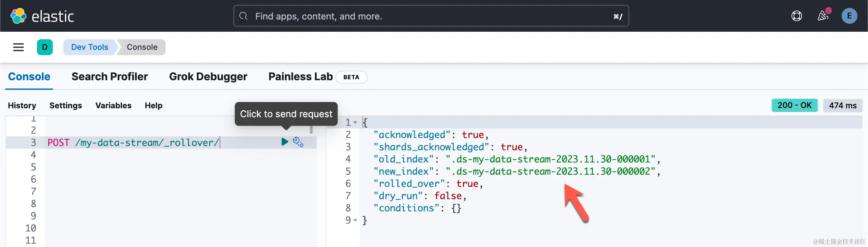Open the wrench request options menu
Screen dimensions: 868x247
(x=298, y=142)
